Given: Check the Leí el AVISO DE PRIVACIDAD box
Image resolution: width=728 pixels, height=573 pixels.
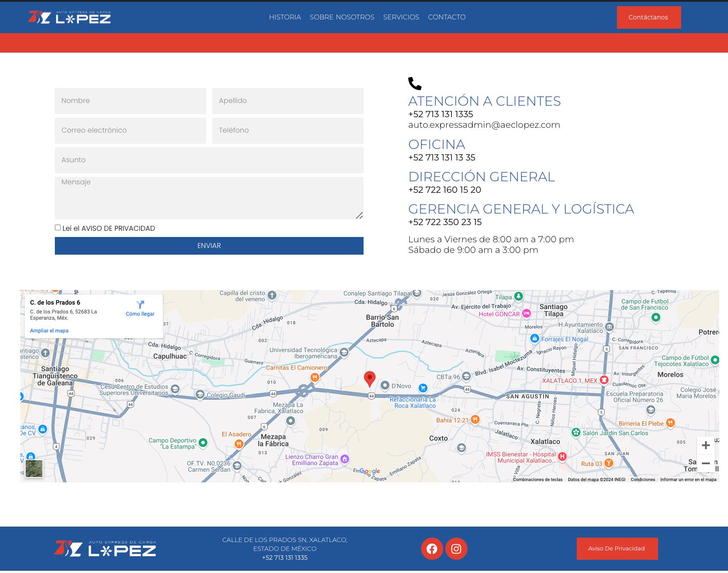Looking at the screenshot, I should click(x=58, y=228).
